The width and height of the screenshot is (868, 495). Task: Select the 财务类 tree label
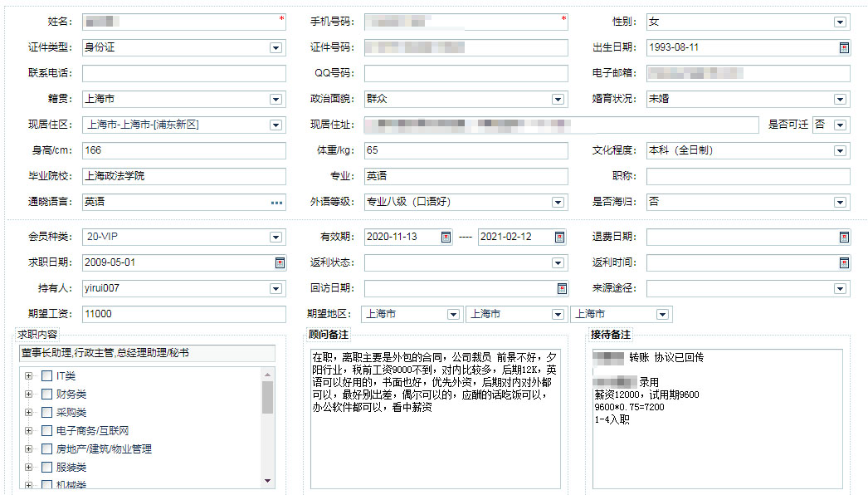(71, 395)
